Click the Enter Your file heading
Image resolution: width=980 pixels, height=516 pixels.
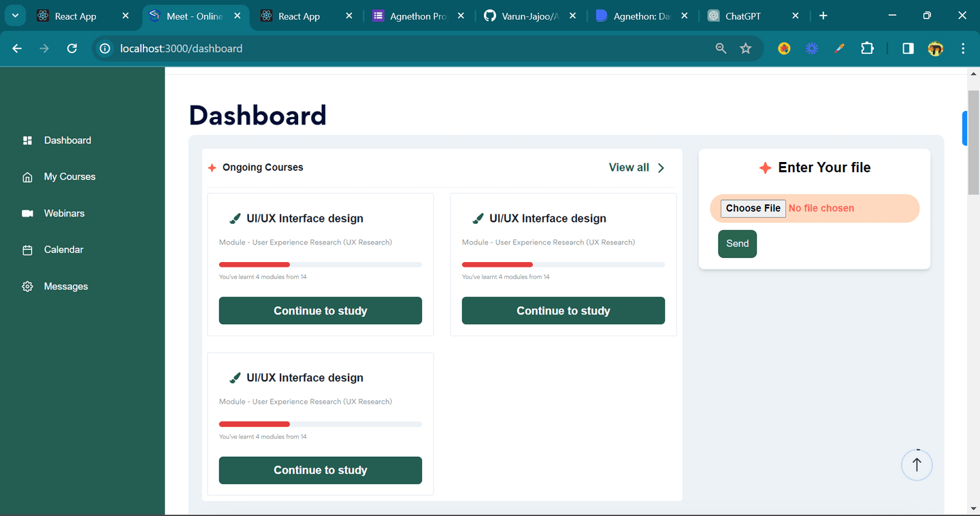coord(824,167)
